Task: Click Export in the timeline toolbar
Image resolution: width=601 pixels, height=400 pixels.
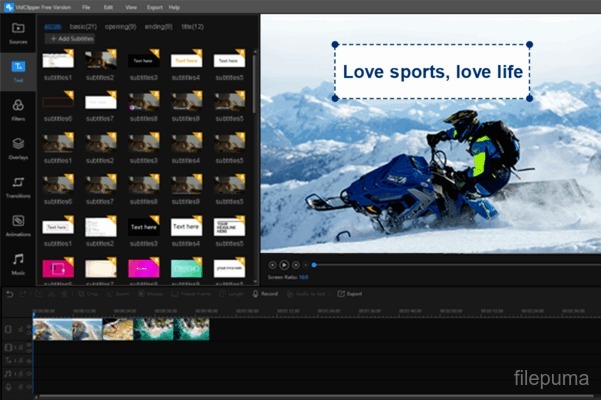Action: click(x=349, y=294)
